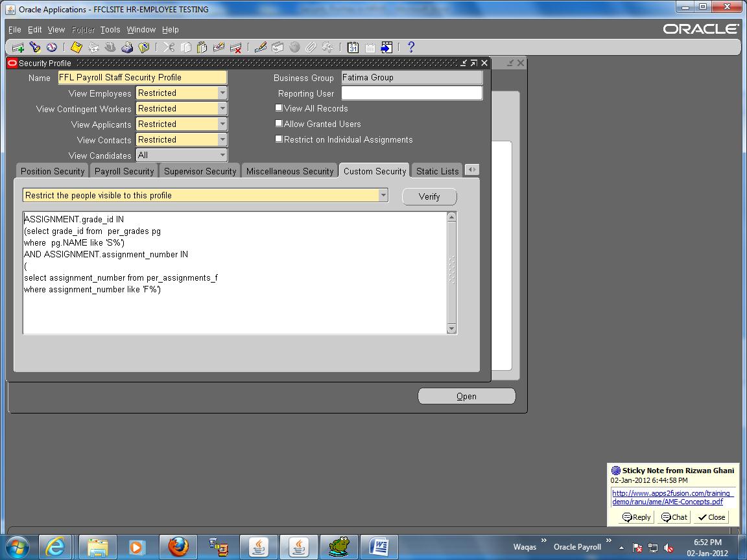Switch to the Payroll Security tab
Viewport: 747px width, 560px height.
click(124, 170)
